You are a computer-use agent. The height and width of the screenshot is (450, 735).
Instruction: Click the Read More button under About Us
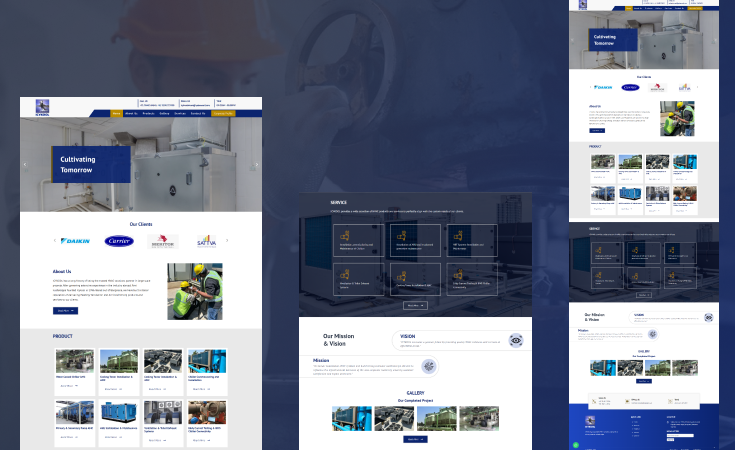65,311
